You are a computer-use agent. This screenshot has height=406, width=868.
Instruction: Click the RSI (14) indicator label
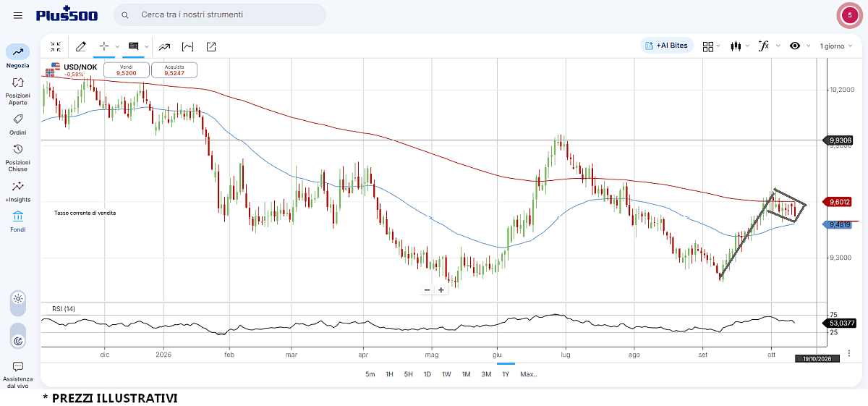(x=63, y=309)
